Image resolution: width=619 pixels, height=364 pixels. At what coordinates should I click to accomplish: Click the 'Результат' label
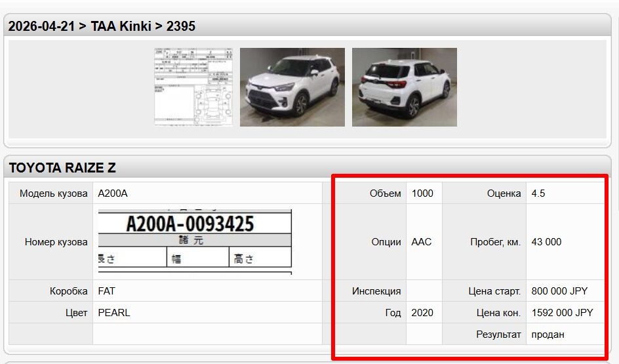click(498, 334)
